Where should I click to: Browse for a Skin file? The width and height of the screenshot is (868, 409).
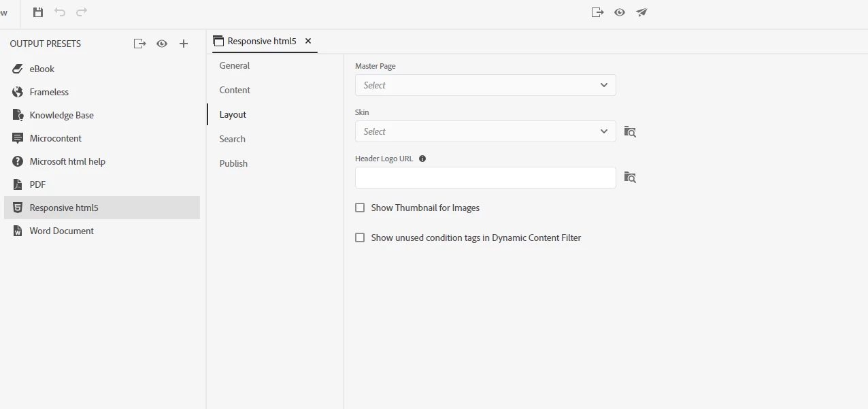click(x=630, y=131)
